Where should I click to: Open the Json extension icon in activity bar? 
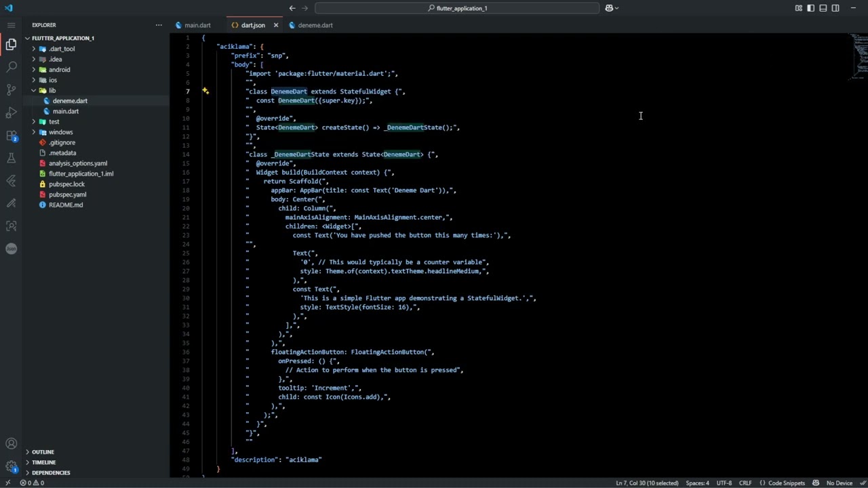click(x=11, y=249)
